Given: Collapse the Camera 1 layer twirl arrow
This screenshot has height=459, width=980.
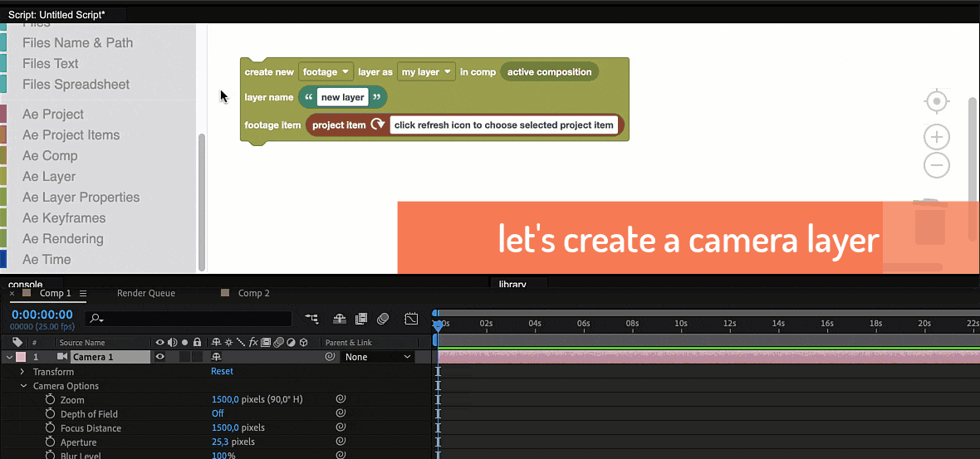Looking at the screenshot, I should pyautogui.click(x=9, y=357).
